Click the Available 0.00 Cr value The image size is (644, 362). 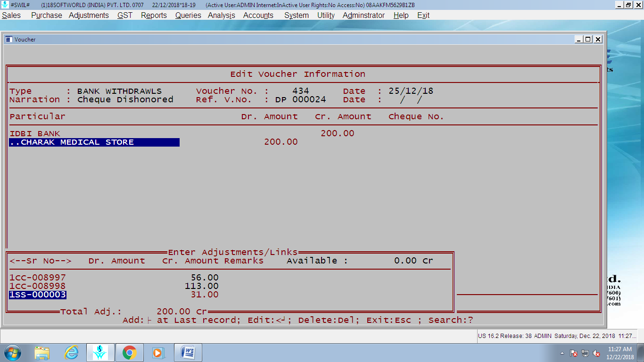414,261
